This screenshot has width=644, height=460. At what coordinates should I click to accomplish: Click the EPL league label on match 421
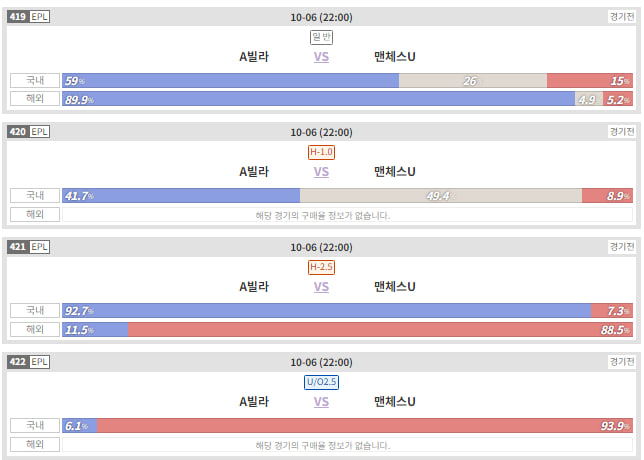tap(39, 247)
